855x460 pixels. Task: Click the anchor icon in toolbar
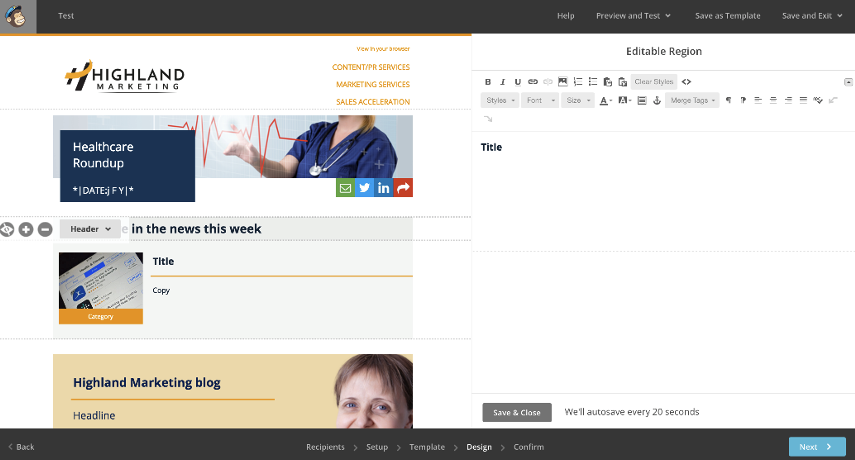(x=656, y=101)
